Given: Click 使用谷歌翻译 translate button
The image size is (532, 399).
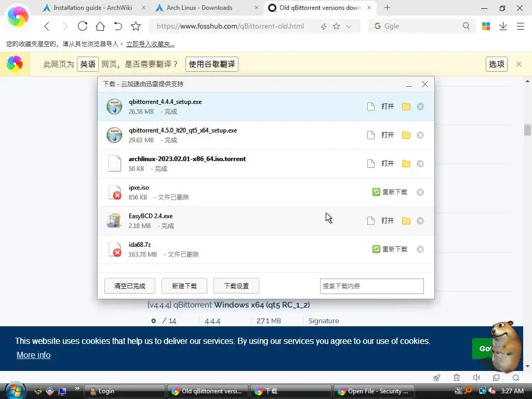Looking at the screenshot, I should tap(212, 64).
